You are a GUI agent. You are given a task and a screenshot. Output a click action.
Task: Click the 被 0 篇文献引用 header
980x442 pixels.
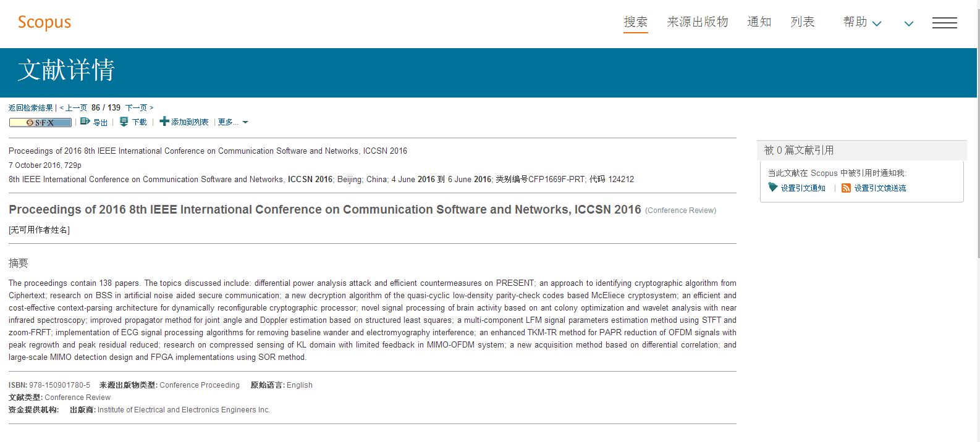[x=799, y=150]
